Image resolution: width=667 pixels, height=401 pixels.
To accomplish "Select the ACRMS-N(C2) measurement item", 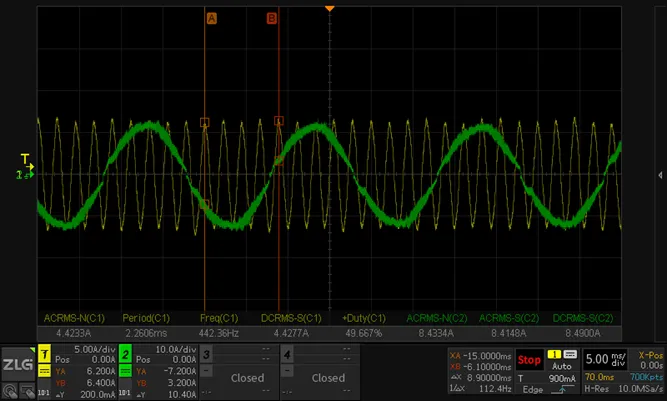I will (437, 318).
